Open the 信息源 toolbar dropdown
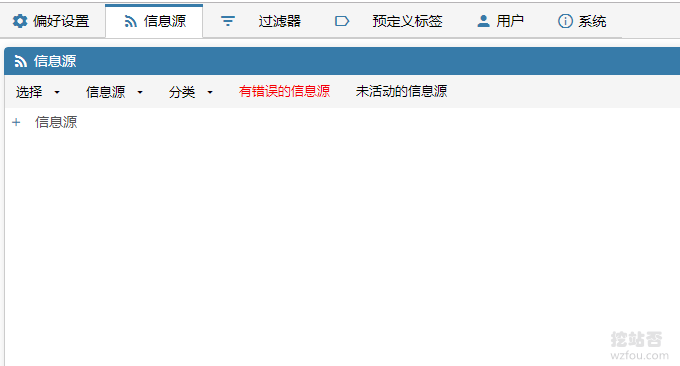Viewport: 680px width, 366px height. click(114, 92)
